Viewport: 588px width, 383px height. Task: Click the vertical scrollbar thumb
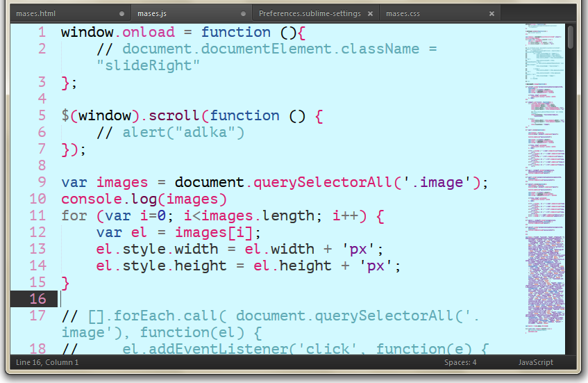(x=571, y=37)
